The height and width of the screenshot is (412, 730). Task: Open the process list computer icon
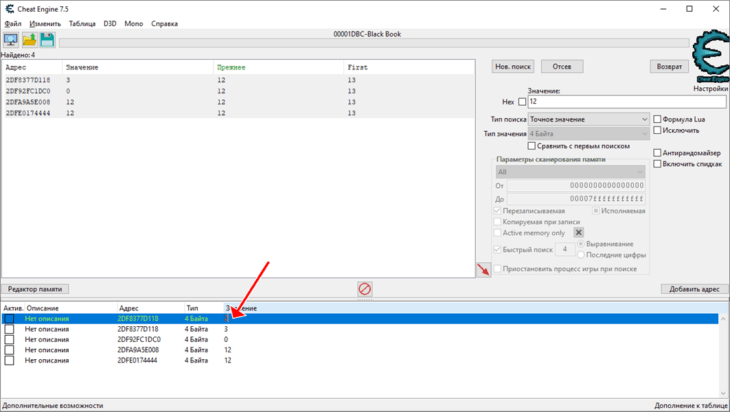click(11, 40)
